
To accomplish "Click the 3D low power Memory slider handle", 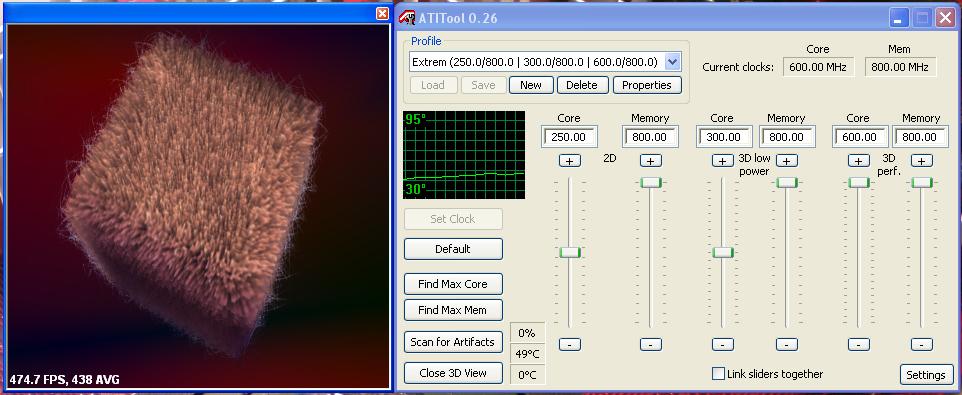I will tap(787, 182).
